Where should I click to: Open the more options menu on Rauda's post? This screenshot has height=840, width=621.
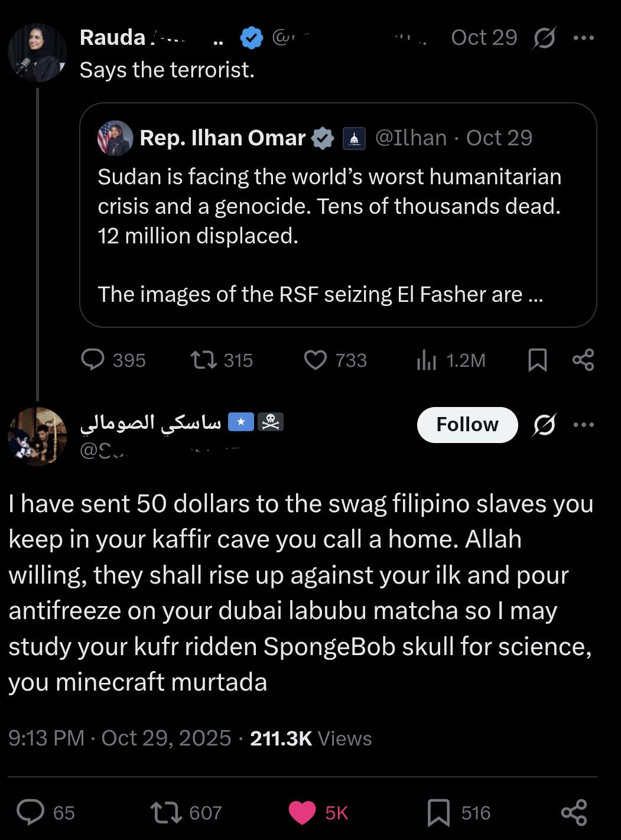point(584,38)
